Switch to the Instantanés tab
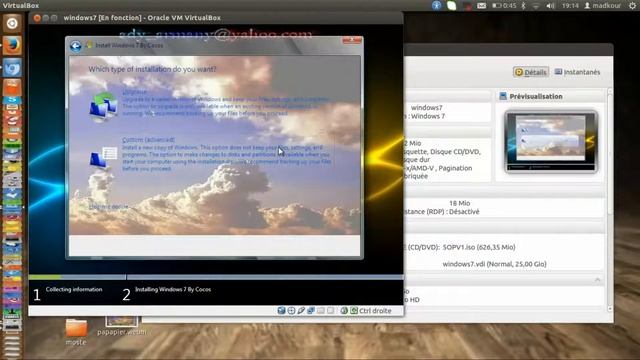 coord(577,72)
